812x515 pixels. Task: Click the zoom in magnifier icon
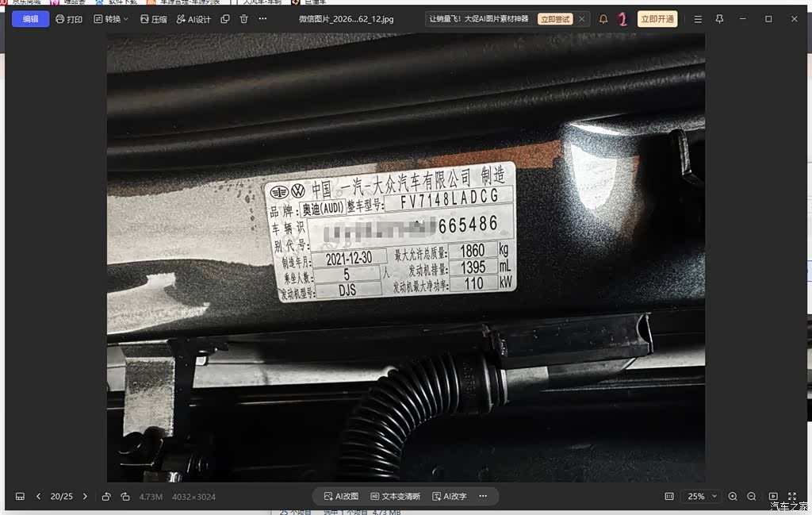tap(733, 496)
